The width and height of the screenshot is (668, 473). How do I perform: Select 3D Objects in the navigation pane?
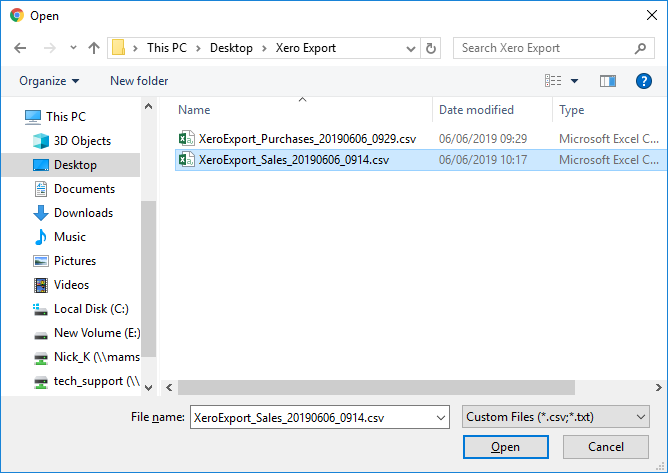[82, 141]
